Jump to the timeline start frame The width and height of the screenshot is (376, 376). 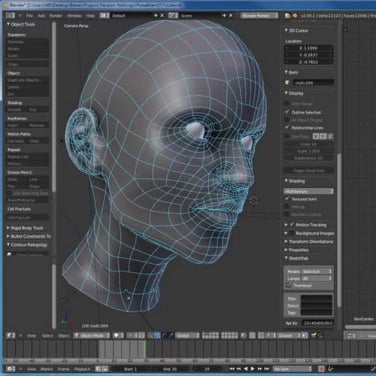pyautogui.click(x=232, y=369)
